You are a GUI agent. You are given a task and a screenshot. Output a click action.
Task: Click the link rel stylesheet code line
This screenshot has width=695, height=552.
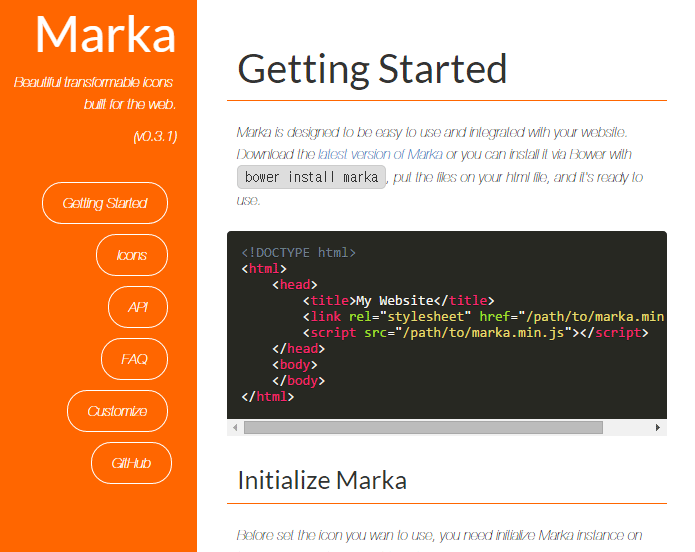coord(484,317)
